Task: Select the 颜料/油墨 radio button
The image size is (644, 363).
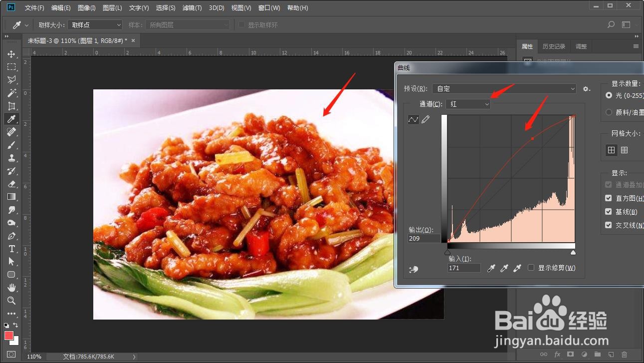Action: [x=609, y=112]
